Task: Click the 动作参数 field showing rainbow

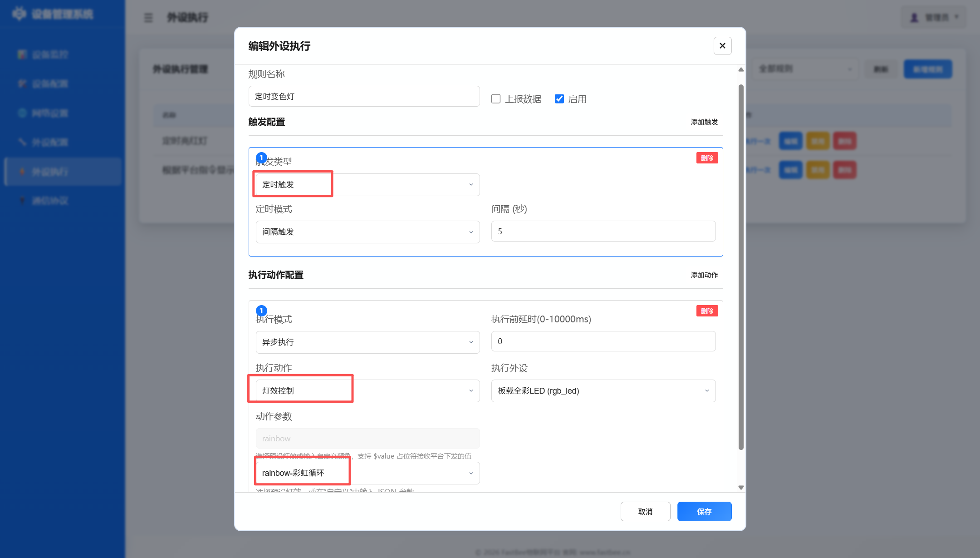Action: [367, 439]
